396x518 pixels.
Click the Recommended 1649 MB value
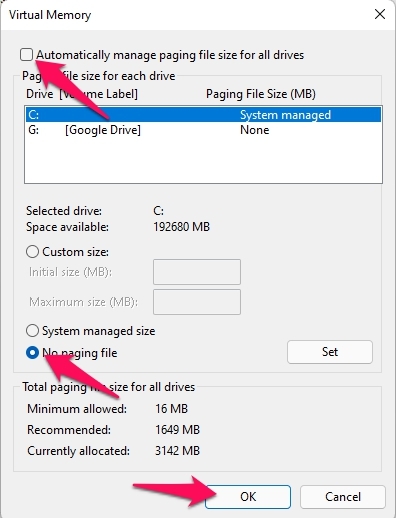(x=177, y=429)
